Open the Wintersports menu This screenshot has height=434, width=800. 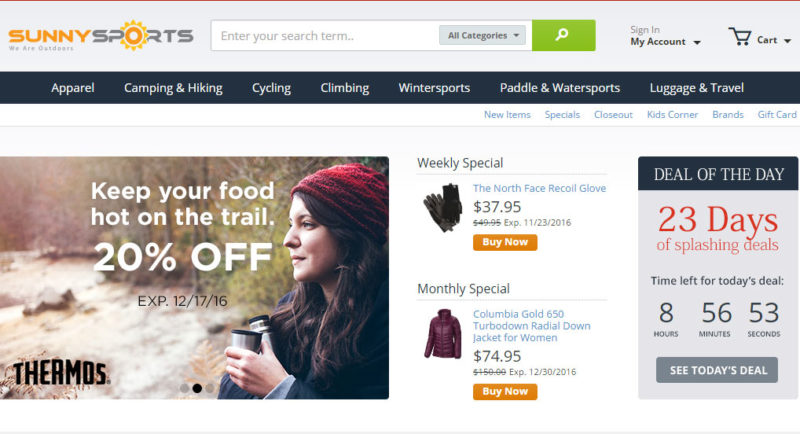click(x=434, y=88)
